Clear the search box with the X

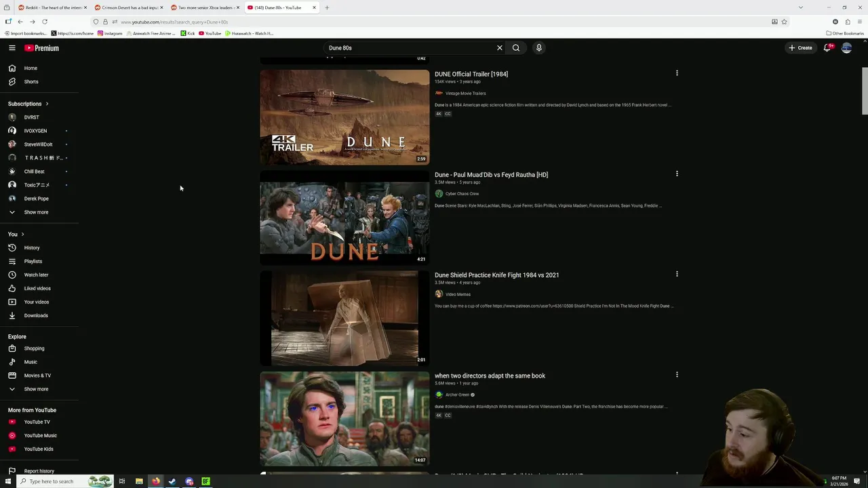(x=500, y=48)
